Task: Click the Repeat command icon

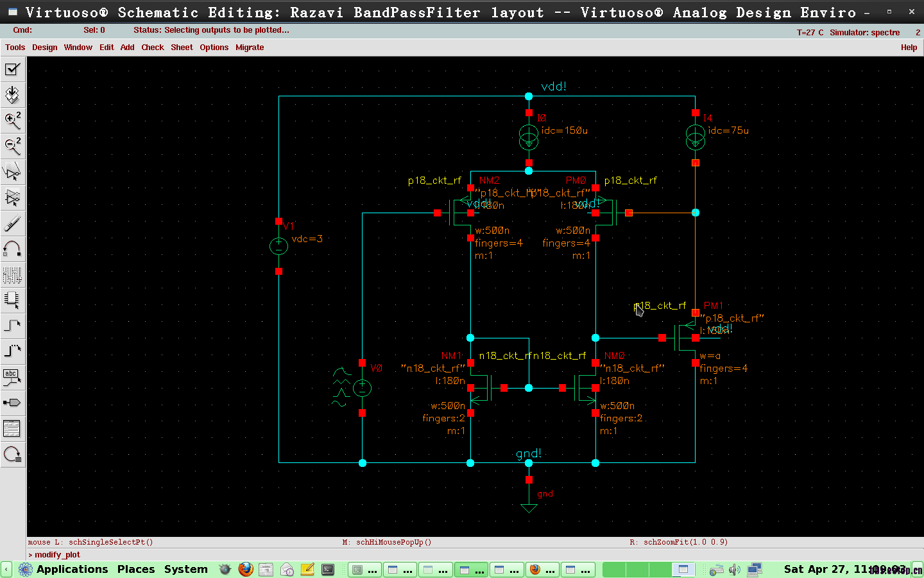Action: point(12,455)
